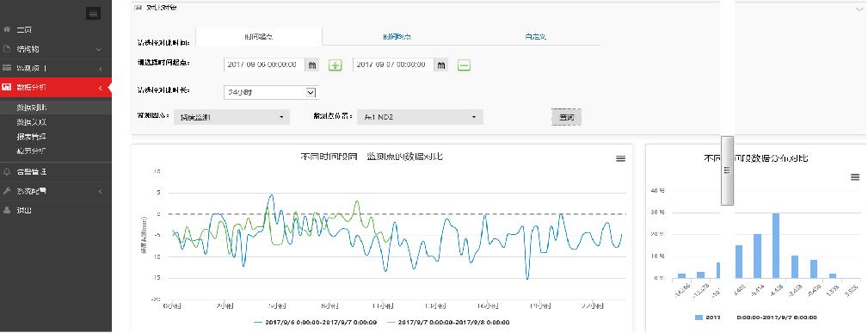Open the 24-hour duration dropdown

tap(272, 93)
